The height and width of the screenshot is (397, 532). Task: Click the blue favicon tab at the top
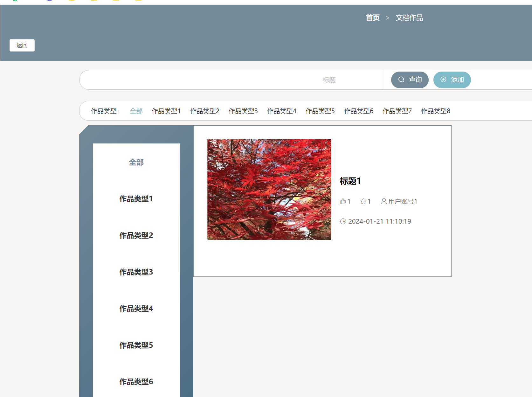[49, 1]
